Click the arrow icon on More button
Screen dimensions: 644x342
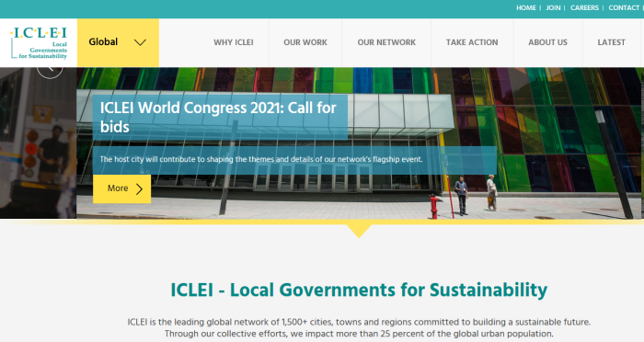coord(140,188)
